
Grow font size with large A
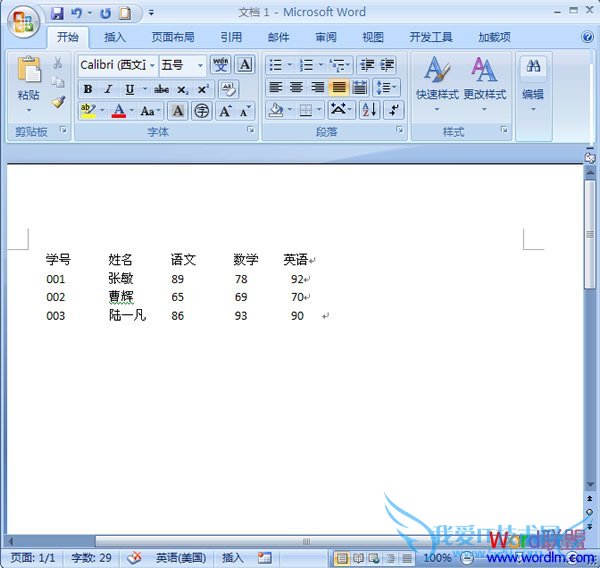coord(225,111)
